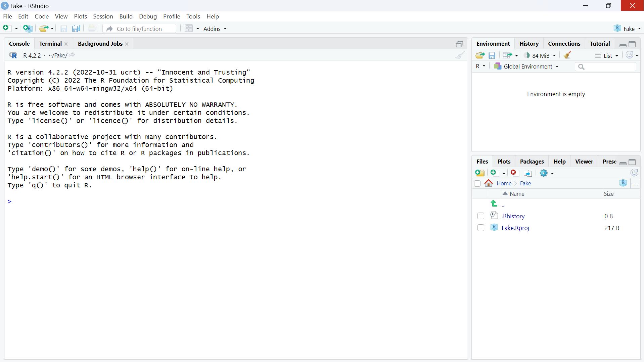Viewport: 644px width, 362px height.
Task: Toggle the select-all checkbox in Files path bar
Action: tap(477, 183)
